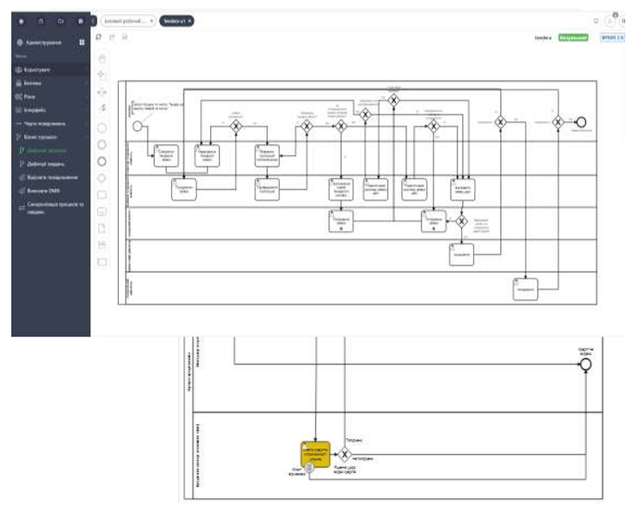Pick the gateway diamond from the palette
The height and width of the screenshot is (518, 640).
pyautogui.click(x=102, y=178)
